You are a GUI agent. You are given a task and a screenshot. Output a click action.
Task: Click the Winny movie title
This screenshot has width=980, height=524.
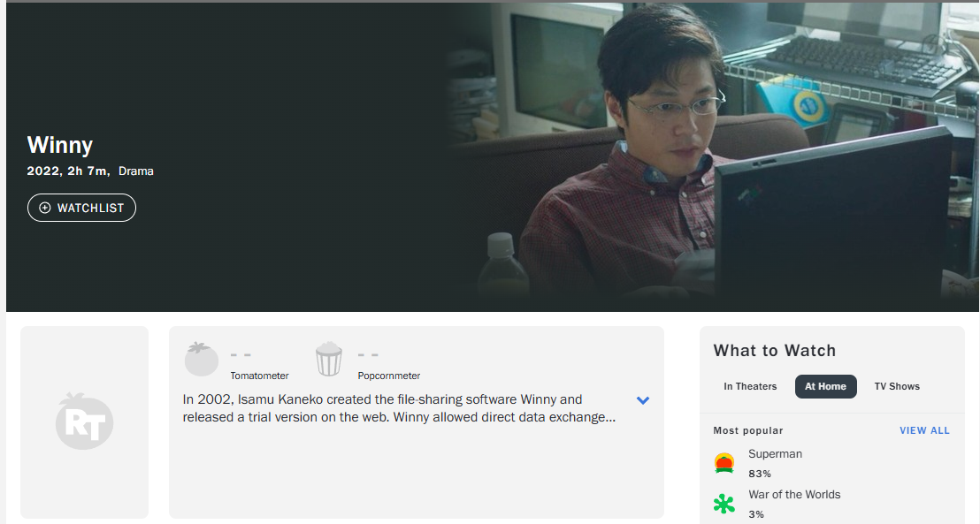click(60, 145)
